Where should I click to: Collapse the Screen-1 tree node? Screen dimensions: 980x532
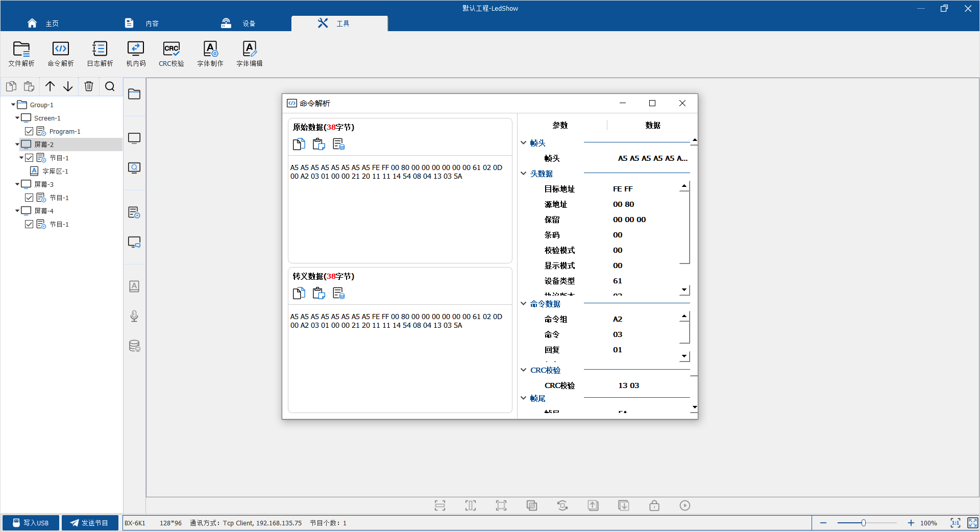(17, 118)
